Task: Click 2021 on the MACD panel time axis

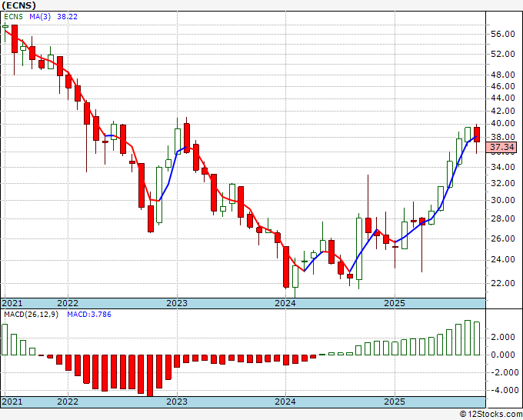Action: pyautogui.click(x=12, y=402)
